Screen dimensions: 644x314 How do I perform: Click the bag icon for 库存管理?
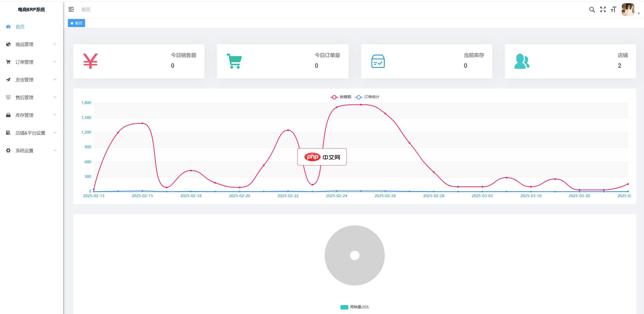[8, 115]
